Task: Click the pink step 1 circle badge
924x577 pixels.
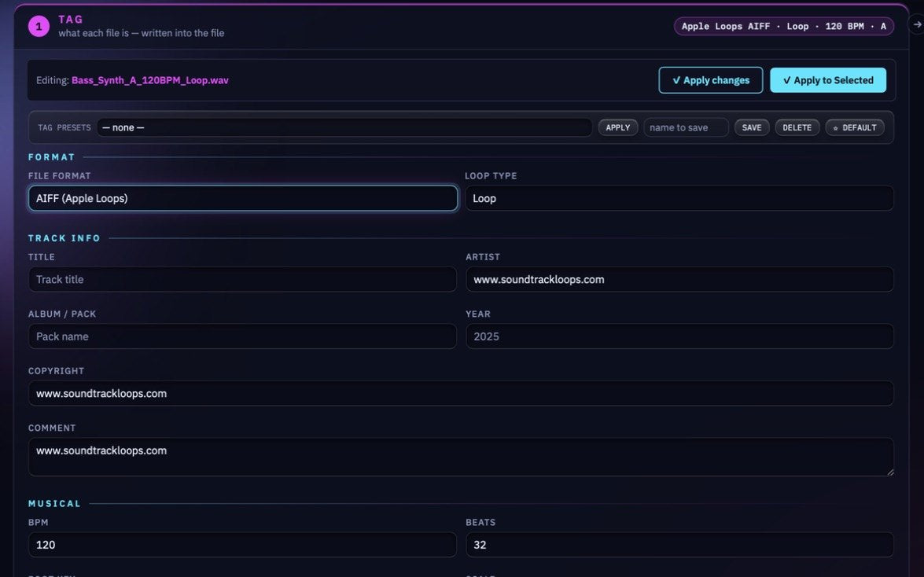Action: [x=39, y=26]
